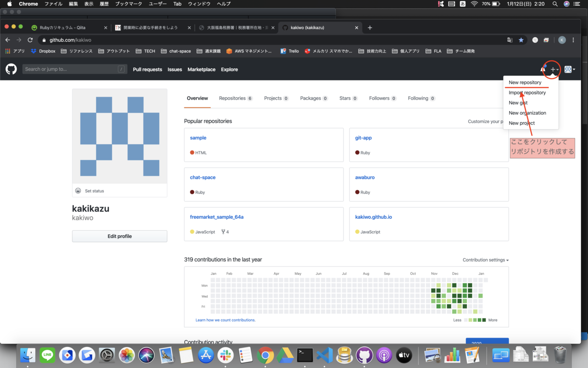The image size is (588, 368).
Task: Open the GitHub notifications bell
Action: point(543,69)
